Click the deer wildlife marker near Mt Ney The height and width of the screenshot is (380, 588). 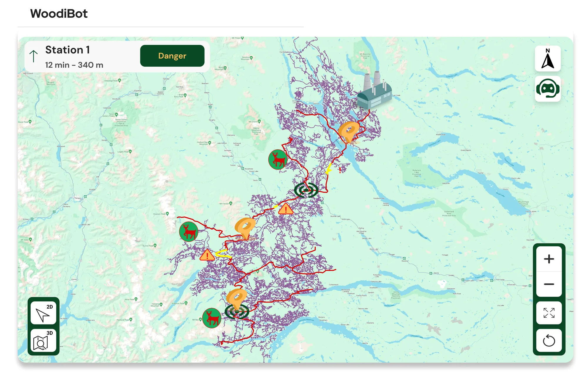212,318
